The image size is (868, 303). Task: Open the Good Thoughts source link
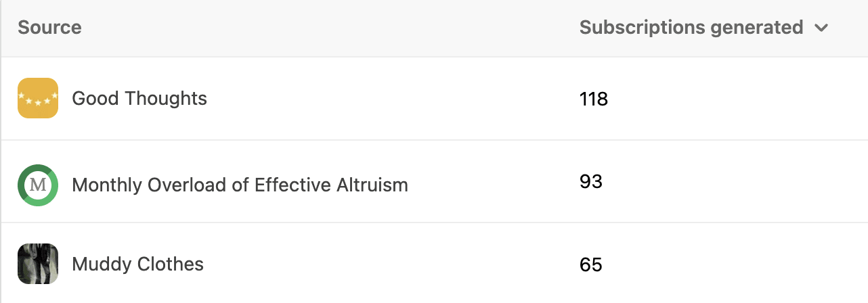pos(139,99)
